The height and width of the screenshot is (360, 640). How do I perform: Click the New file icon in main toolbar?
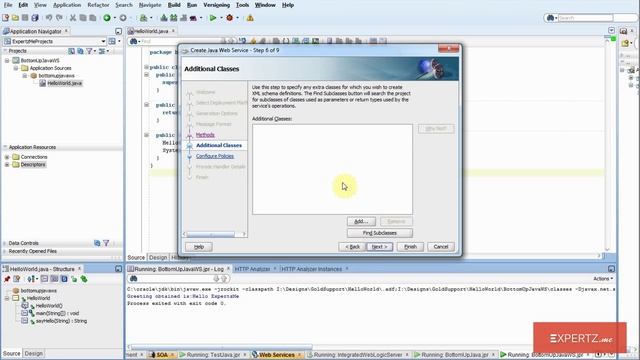[6, 18]
